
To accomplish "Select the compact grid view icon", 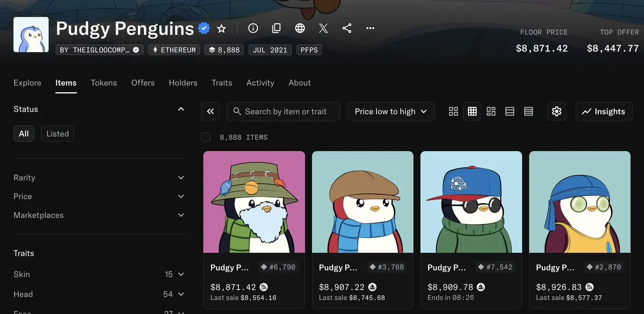I will coord(472,111).
